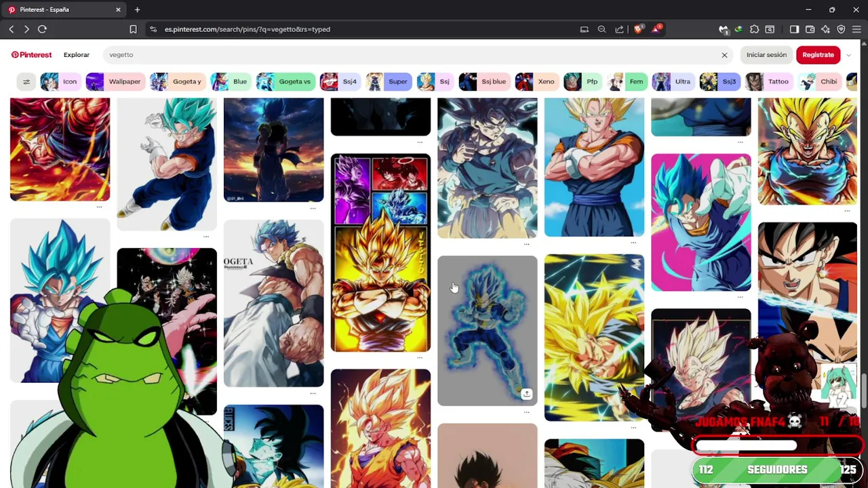Click the Pinterest logo
868x488 pixels.
point(31,55)
